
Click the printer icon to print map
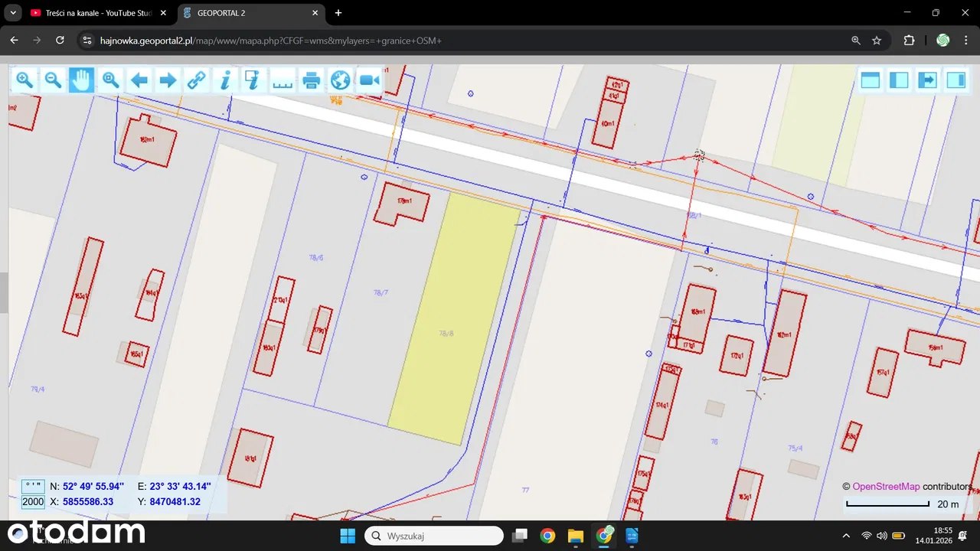point(312,80)
